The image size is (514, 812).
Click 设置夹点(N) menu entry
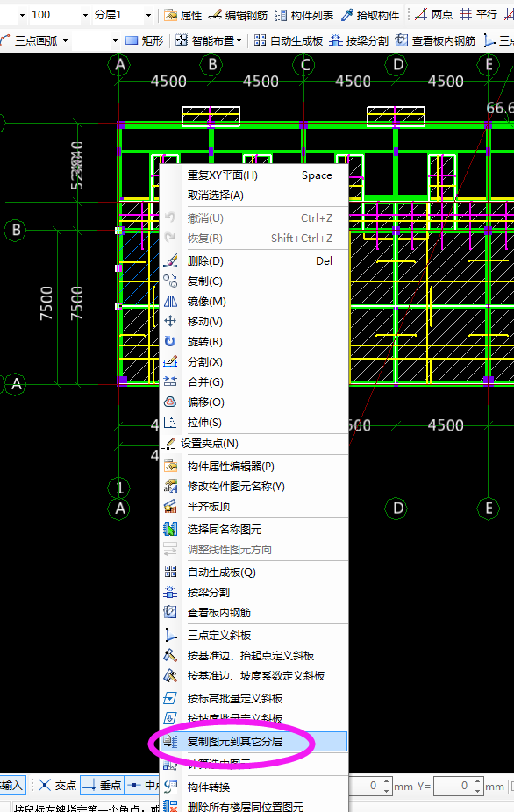coord(253,444)
